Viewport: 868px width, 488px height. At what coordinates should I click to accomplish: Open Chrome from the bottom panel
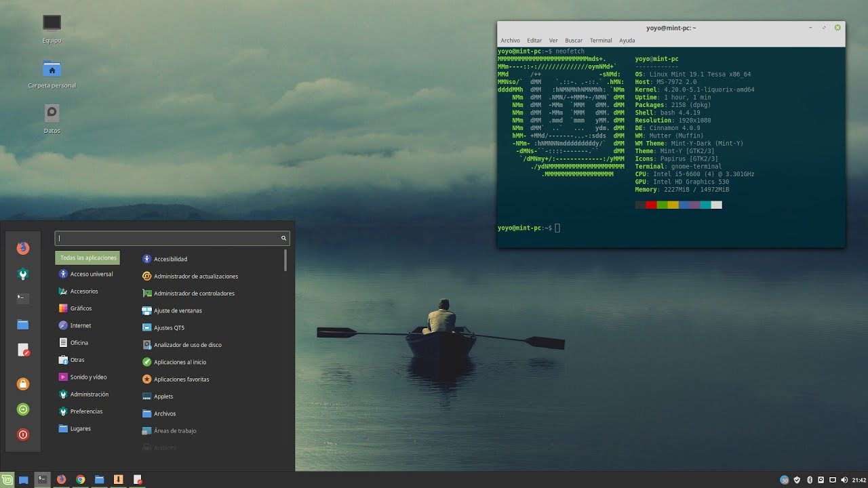point(81,480)
